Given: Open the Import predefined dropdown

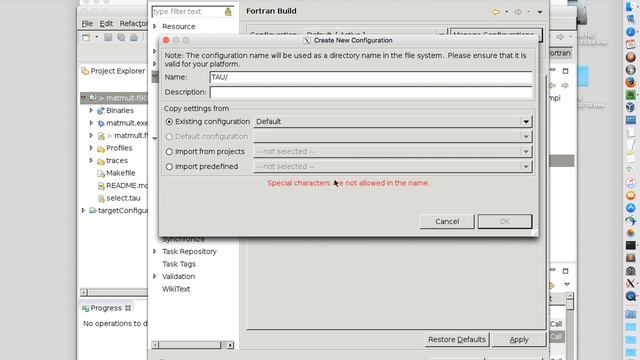Looking at the screenshot, I should (x=393, y=167).
